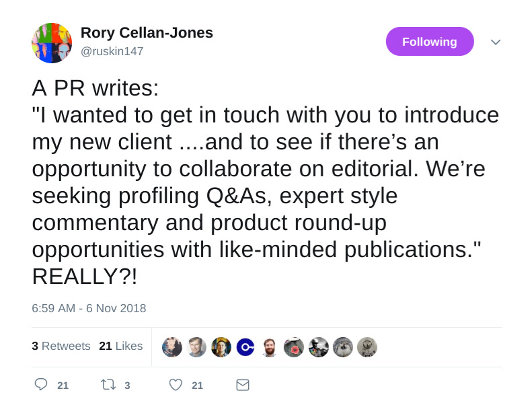The image size is (532, 399).
Task: Open the 6:59 AM - 6 Nov 2018 timestamp
Action: pos(89,308)
